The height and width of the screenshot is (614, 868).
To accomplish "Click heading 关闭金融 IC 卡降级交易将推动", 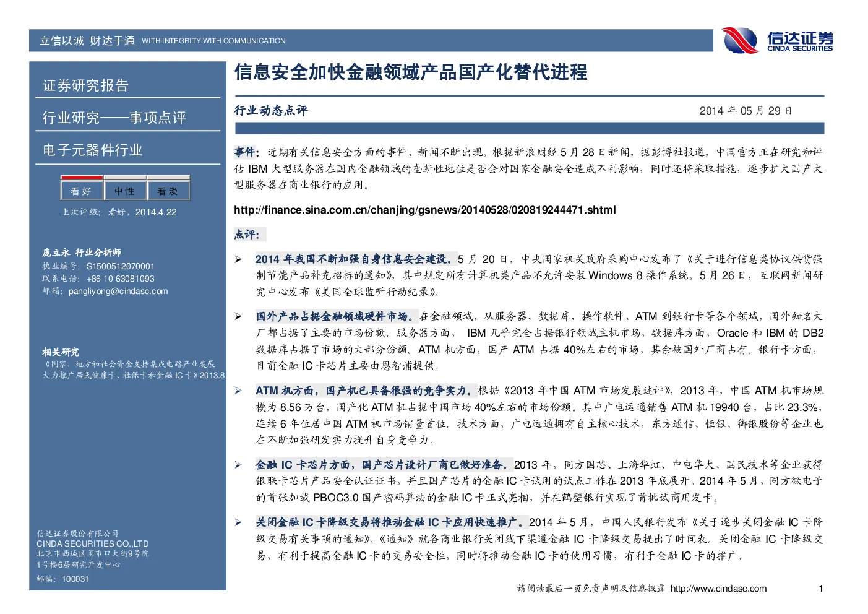I will click(x=339, y=522).
